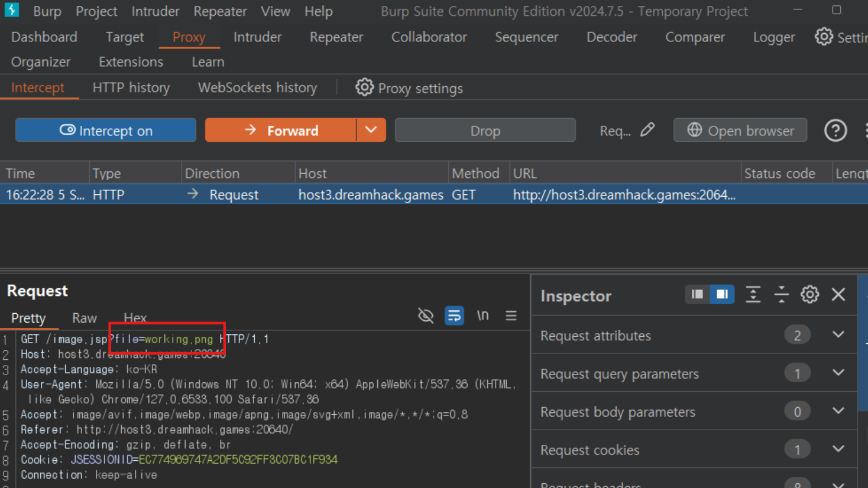This screenshot has width=868, height=488.
Task: Switch to the Target tab
Action: [125, 37]
